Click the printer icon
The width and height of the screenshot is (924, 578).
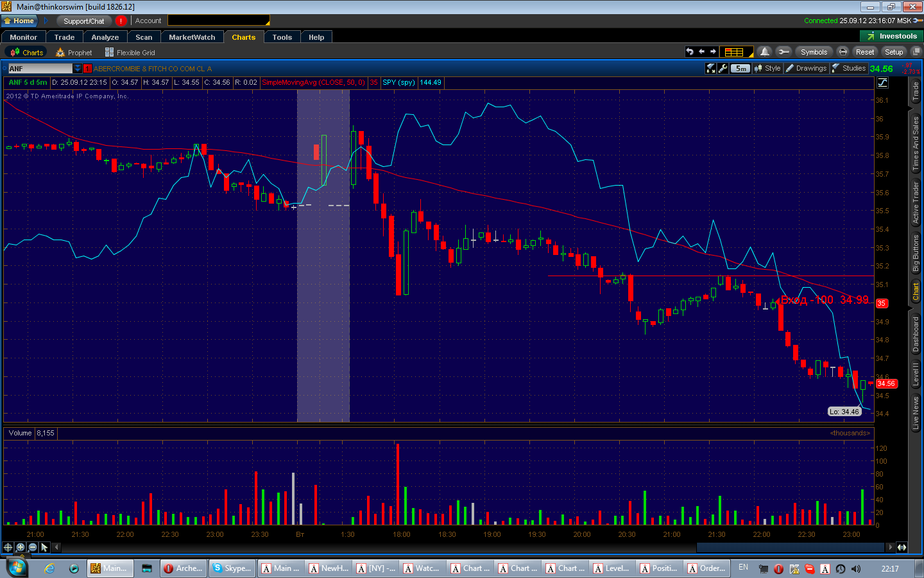point(843,52)
